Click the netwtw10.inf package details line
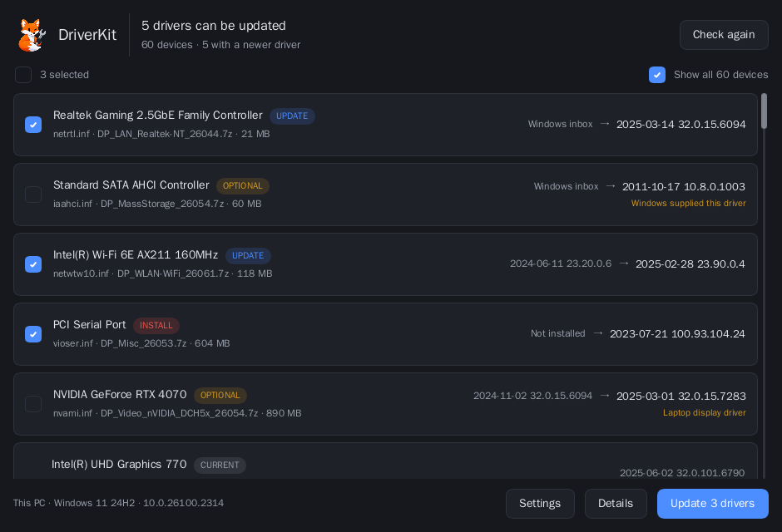The image size is (782, 532). point(162,273)
